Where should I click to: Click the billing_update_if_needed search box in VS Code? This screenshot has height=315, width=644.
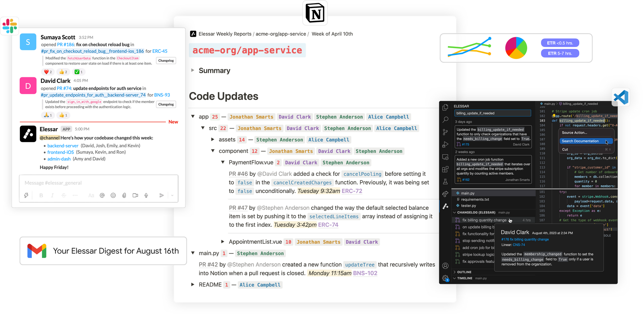tap(493, 113)
